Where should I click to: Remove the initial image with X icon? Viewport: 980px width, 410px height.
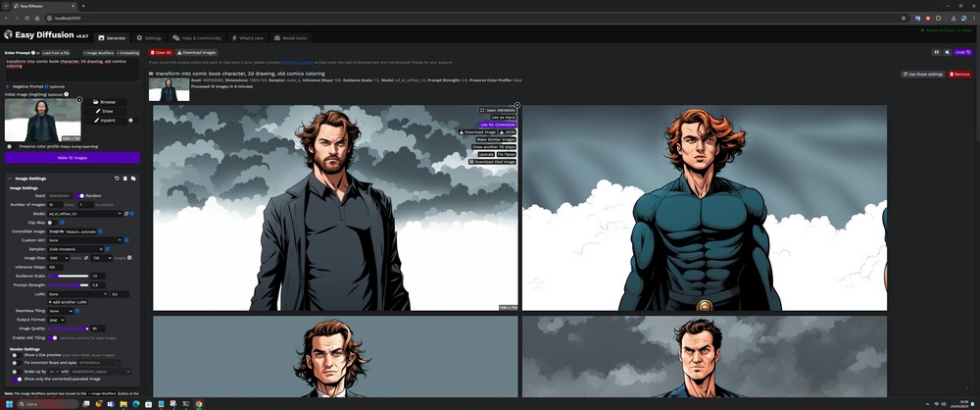point(79,99)
